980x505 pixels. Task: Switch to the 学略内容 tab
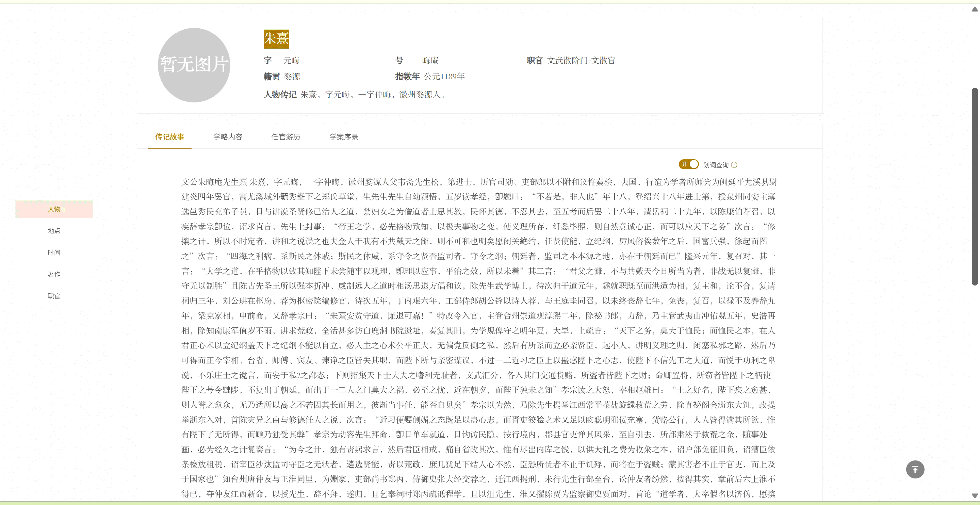pyautogui.click(x=228, y=136)
